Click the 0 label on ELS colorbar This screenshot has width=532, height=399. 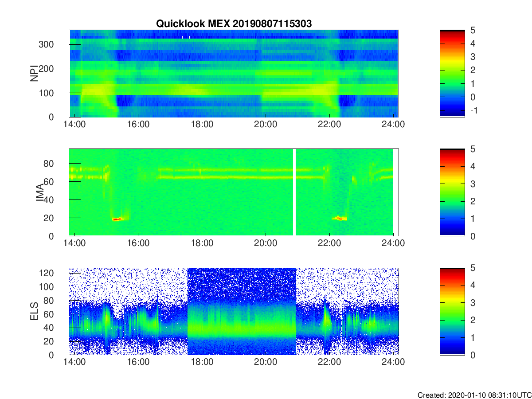pos(472,355)
